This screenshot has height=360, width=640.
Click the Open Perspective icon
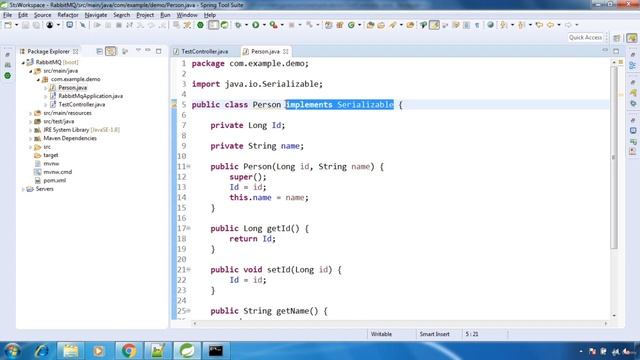[617, 38]
